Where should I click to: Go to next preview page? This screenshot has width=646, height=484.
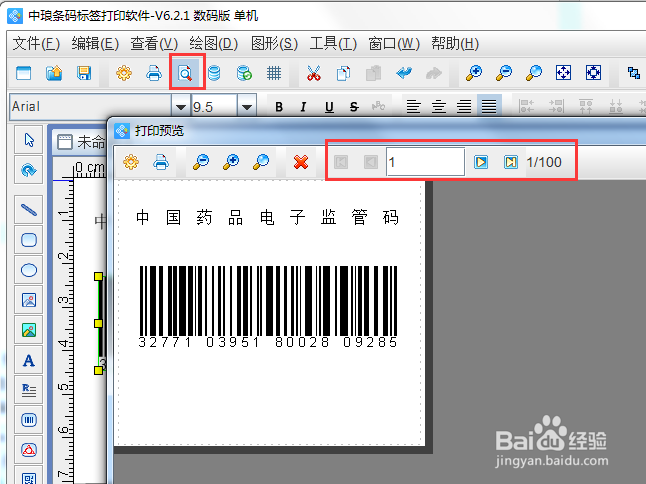click(x=481, y=162)
